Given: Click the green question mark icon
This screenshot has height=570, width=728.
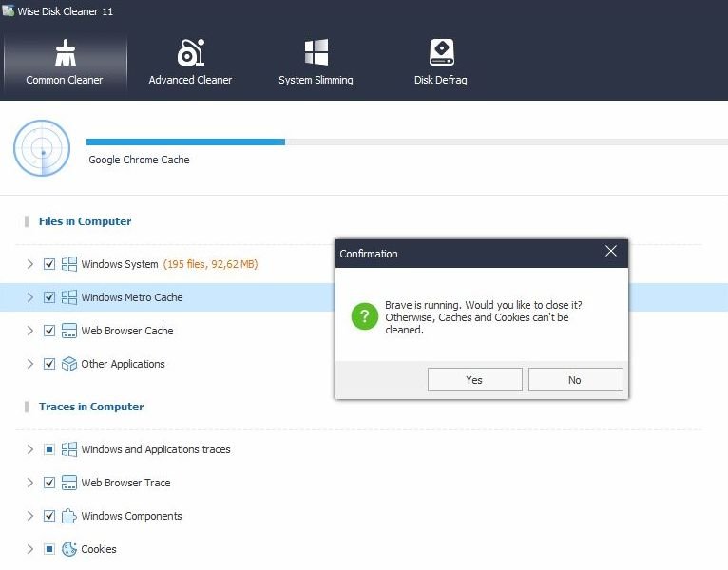Looking at the screenshot, I should (365, 316).
